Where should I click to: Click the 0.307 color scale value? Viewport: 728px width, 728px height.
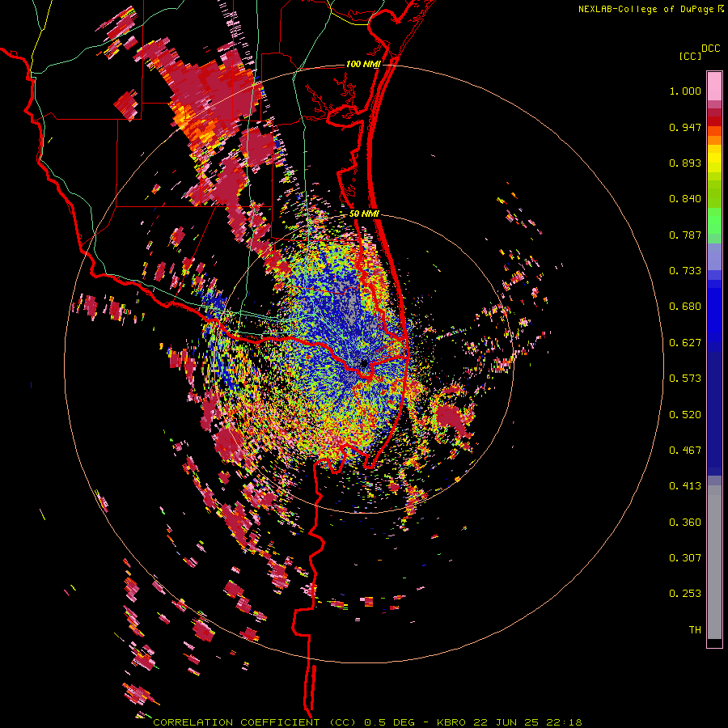[x=685, y=558]
